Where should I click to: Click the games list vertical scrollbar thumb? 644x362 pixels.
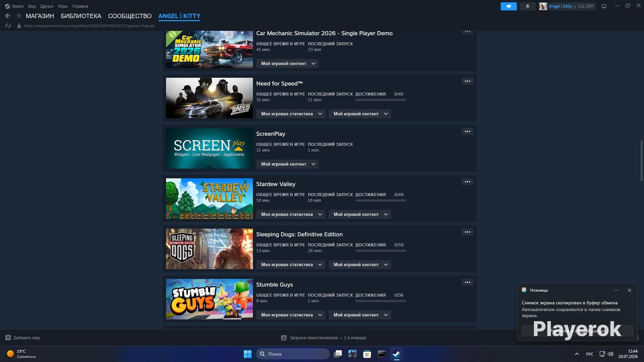click(x=641, y=160)
